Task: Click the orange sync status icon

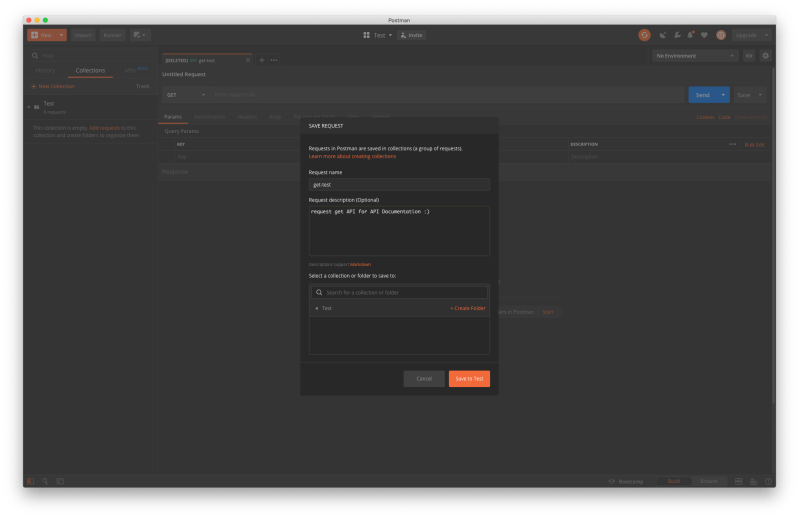Action: pyautogui.click(x=644, y=35)
